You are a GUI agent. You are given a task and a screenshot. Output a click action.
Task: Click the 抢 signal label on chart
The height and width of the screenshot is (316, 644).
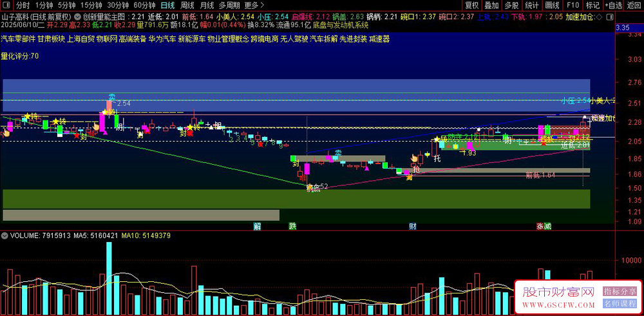pos(417,169)
